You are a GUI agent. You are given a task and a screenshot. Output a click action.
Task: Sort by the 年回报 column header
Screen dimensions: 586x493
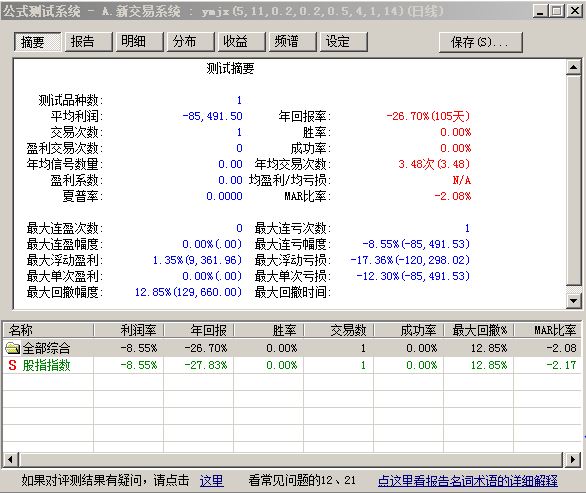[199, 330]
